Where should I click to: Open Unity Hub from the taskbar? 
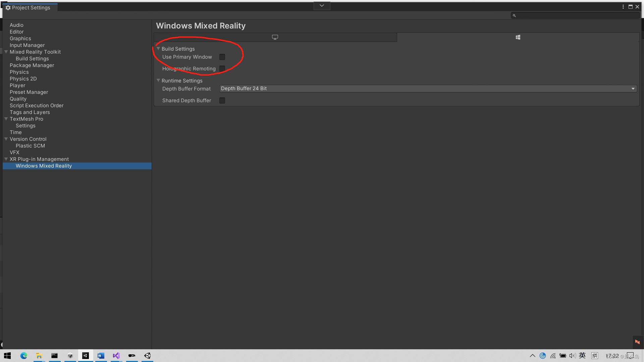point(70,356)
